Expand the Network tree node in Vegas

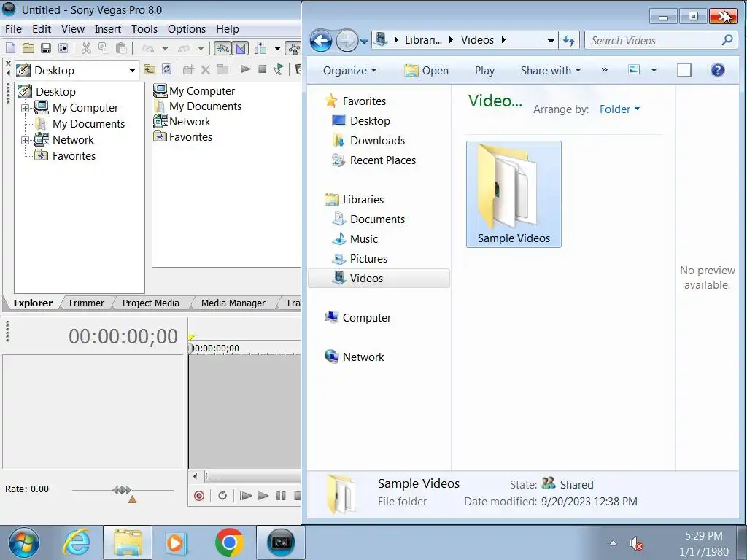click(x=25, y=140)
